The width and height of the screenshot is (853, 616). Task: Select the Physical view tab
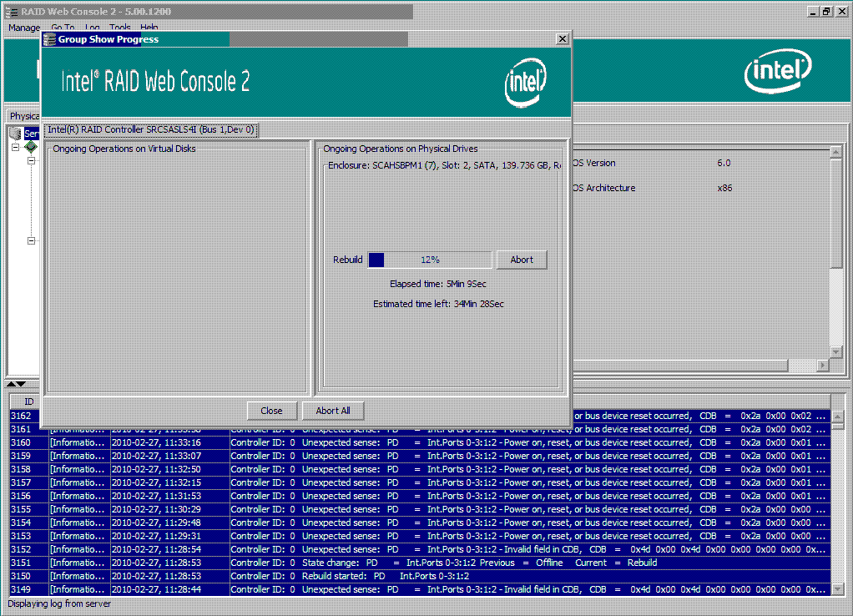[24, 116]
